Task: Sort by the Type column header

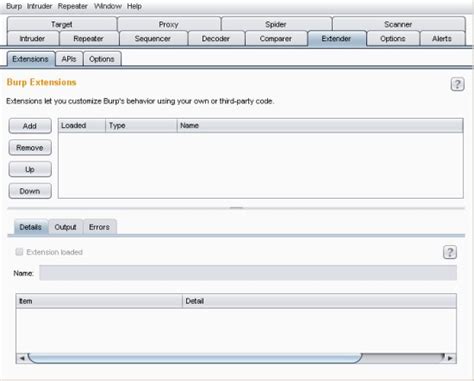Action: 141,126
